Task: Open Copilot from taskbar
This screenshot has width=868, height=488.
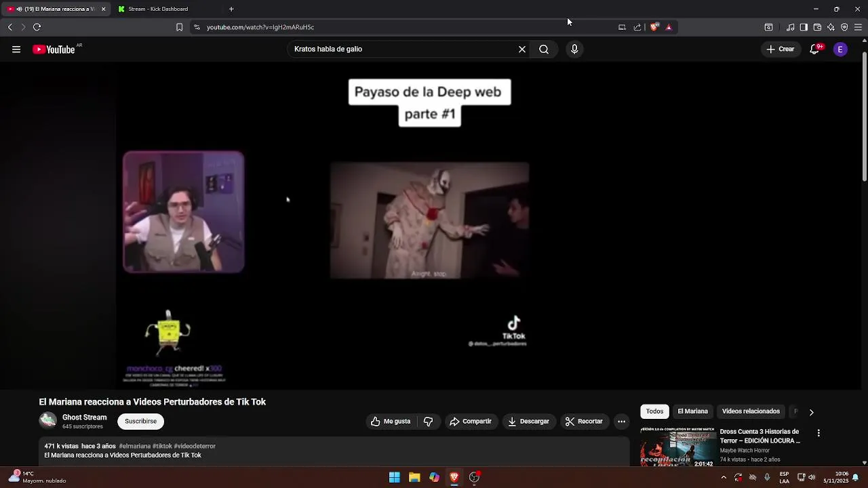Action: 434,478
